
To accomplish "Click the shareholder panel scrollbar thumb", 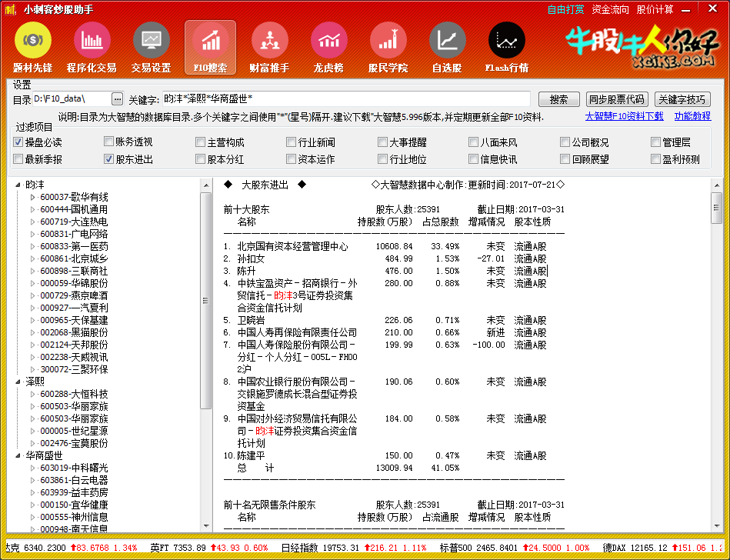I will coord(717,208).
